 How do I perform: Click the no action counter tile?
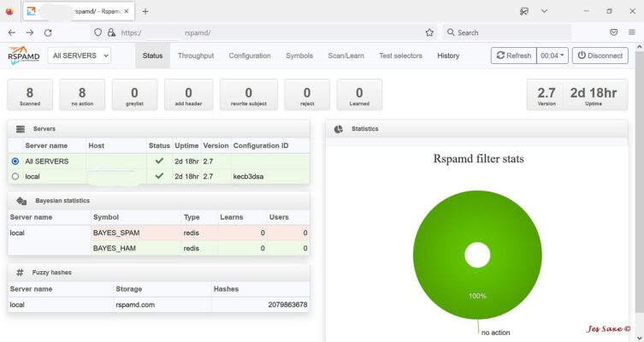pos(82,95)
